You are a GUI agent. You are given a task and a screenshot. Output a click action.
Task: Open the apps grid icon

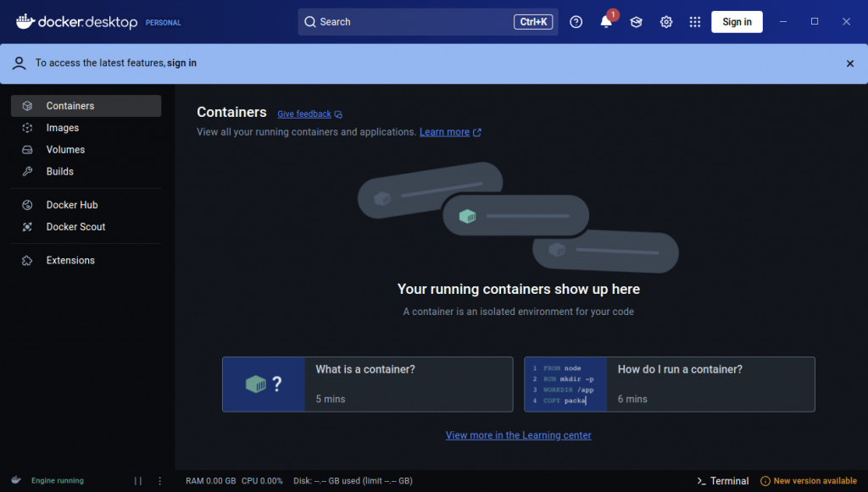coord(695,22)
